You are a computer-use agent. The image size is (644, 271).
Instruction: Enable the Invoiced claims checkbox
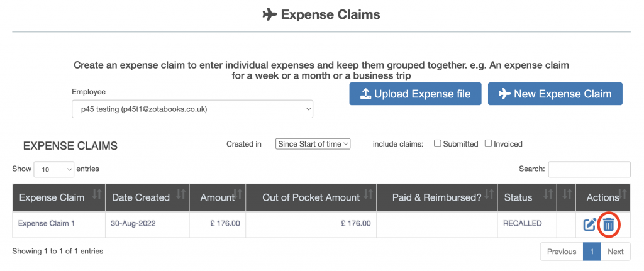[x=488, y=143]
